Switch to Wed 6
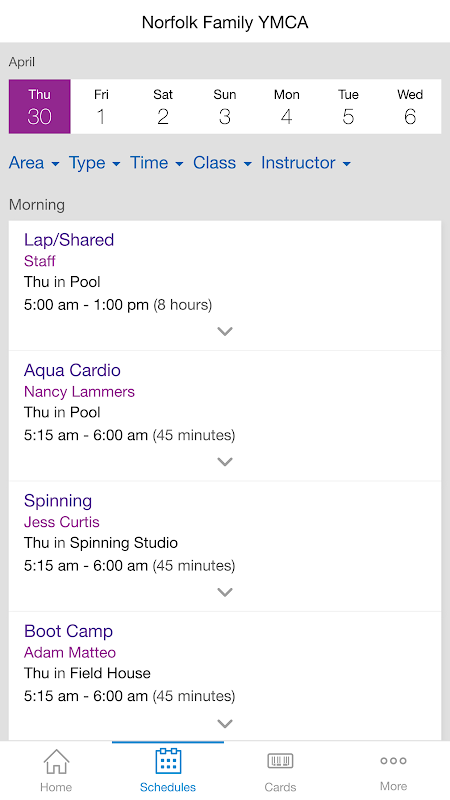 coord(410,107)
